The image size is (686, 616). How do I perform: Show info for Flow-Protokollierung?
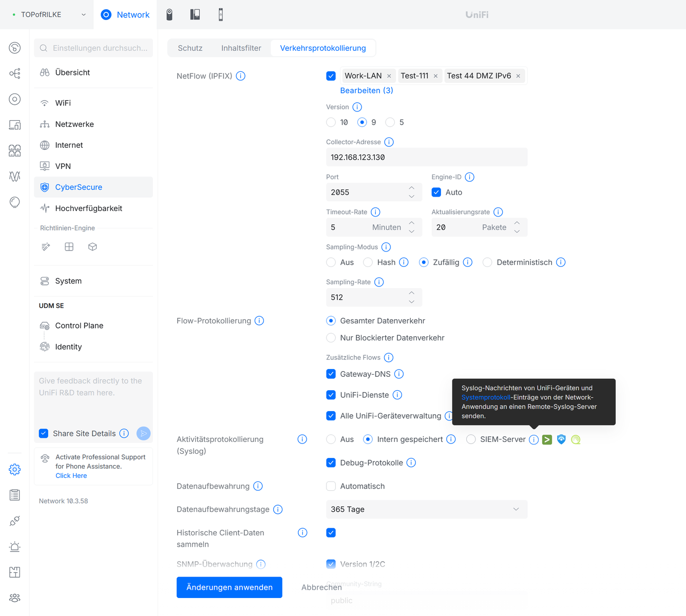[259, 321]
